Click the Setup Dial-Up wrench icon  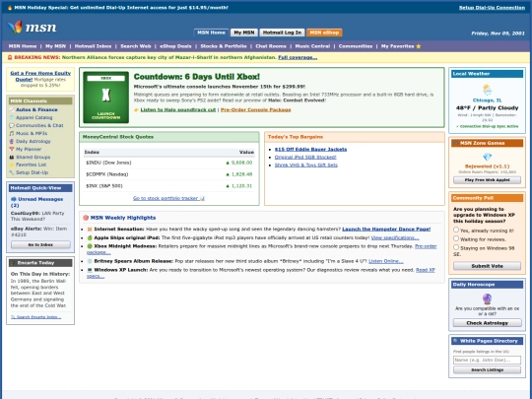(12, 172)
